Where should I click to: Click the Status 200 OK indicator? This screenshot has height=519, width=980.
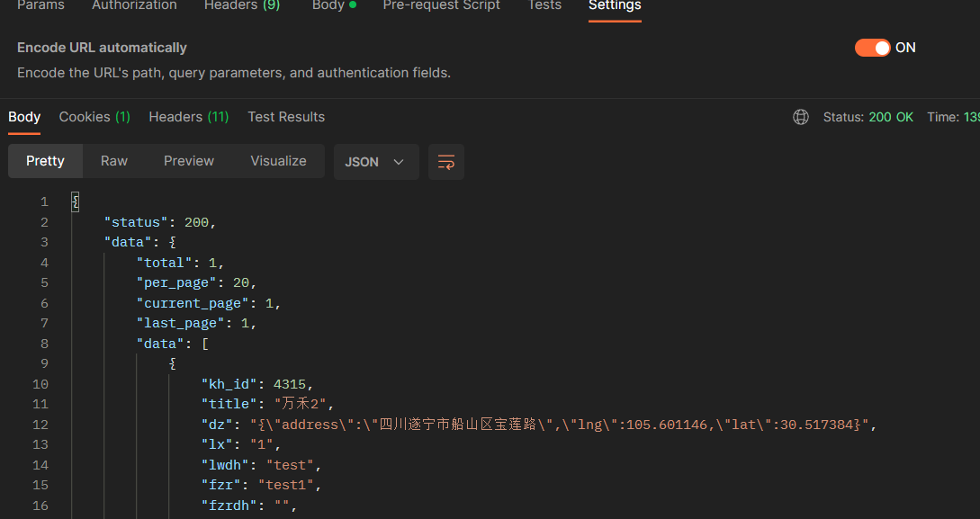tap(868, 117)
